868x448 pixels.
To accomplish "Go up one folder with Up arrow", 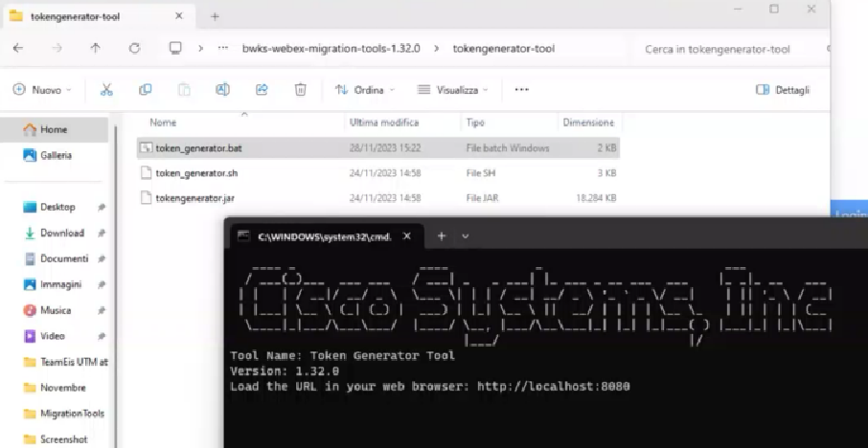I will tap(95, 48).
